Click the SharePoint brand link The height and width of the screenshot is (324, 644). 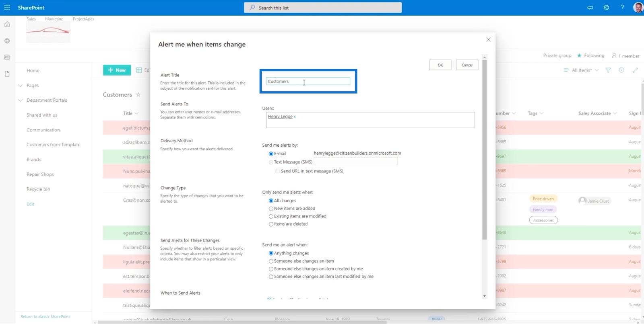31,8
